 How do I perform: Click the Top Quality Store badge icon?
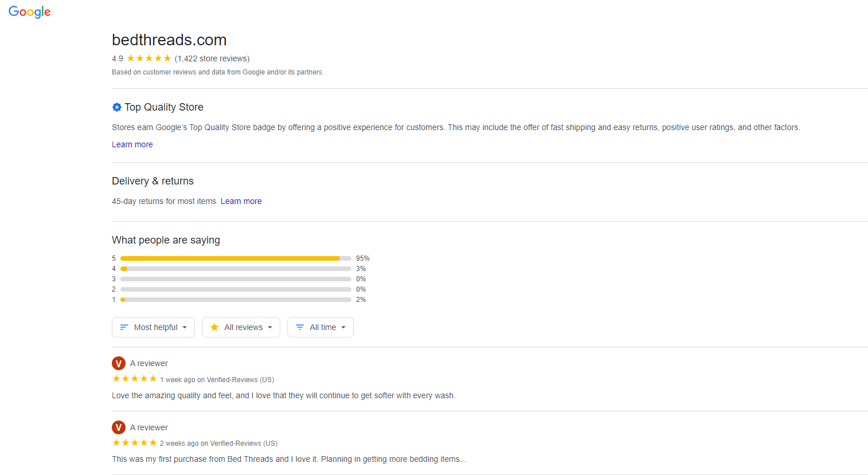pos(117,107)
